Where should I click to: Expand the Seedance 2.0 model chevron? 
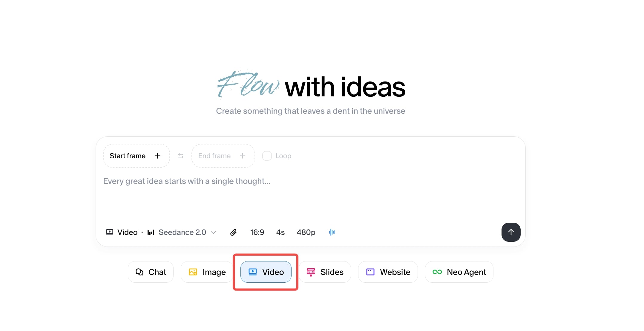(x=213, y=232)
